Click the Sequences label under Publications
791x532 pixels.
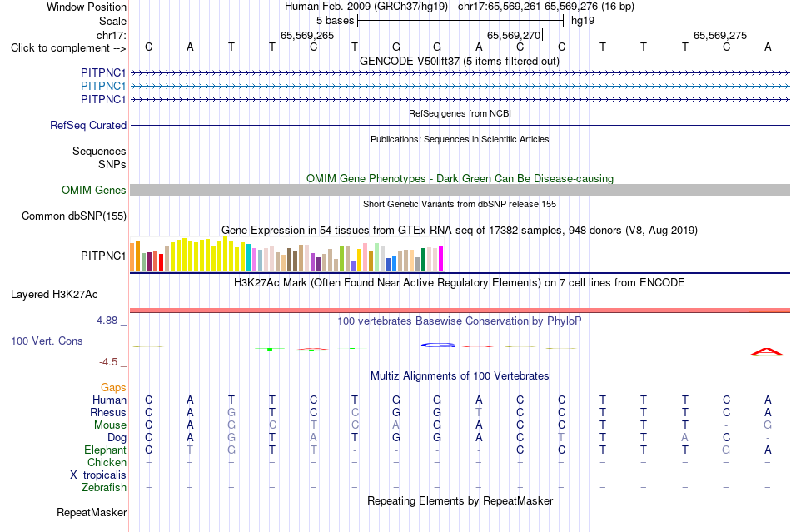coord(99,151)
